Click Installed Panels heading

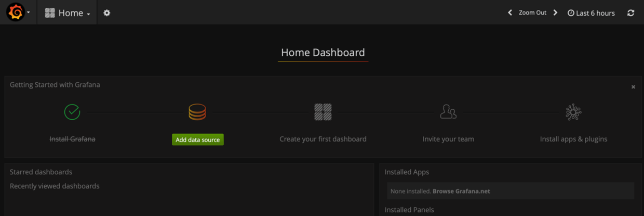pos(409,210)
